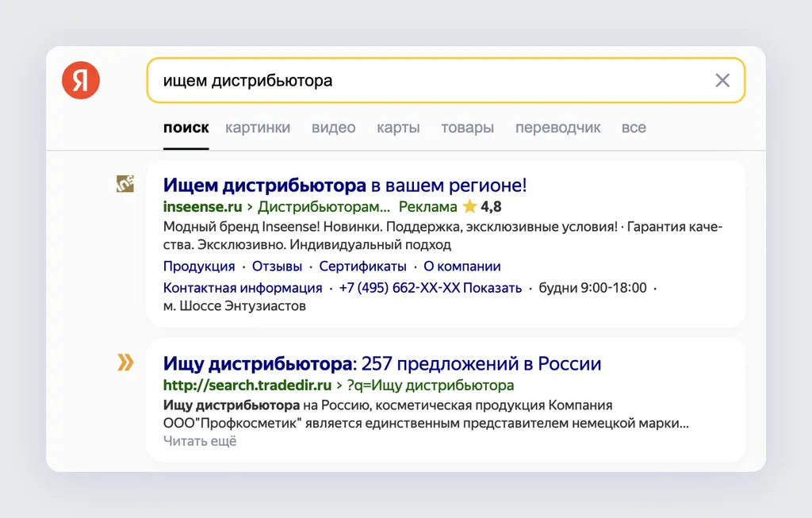Open the inseense.ru favicon beside the first result

point(124,184)
